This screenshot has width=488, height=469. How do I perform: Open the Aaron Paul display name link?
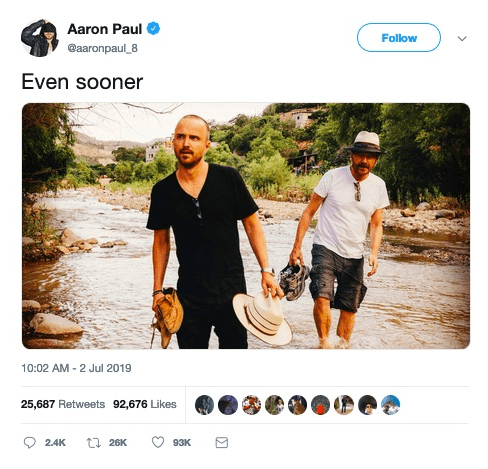105,29
